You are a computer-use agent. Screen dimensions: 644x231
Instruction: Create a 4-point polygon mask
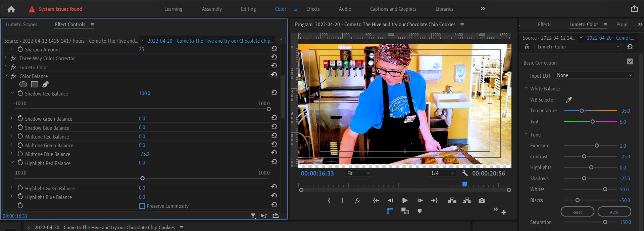35,84
